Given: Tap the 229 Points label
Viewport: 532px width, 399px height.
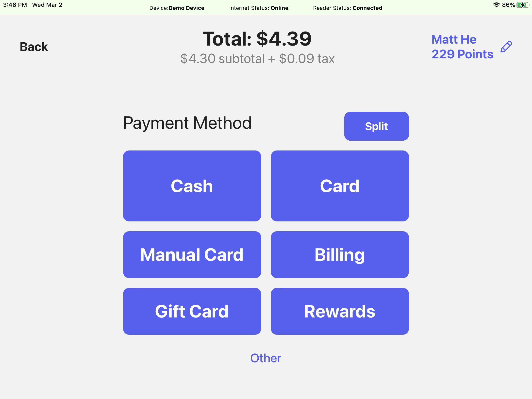Looking at the screenshot, I should coord(463,54).
